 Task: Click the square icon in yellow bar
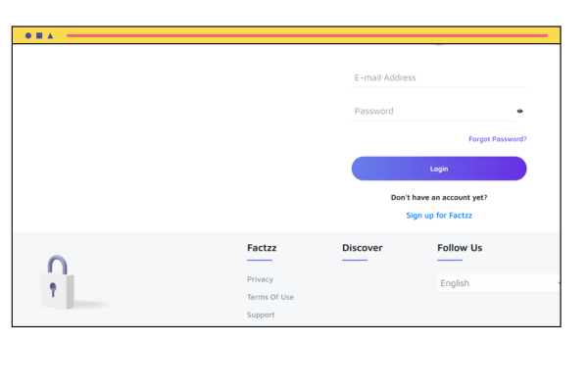point(39,35)
